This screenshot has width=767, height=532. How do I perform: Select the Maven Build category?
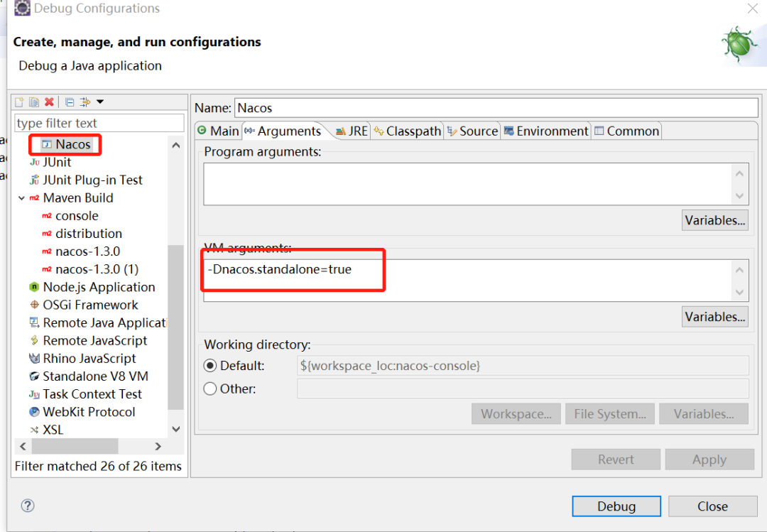click(x=72, y=197)
